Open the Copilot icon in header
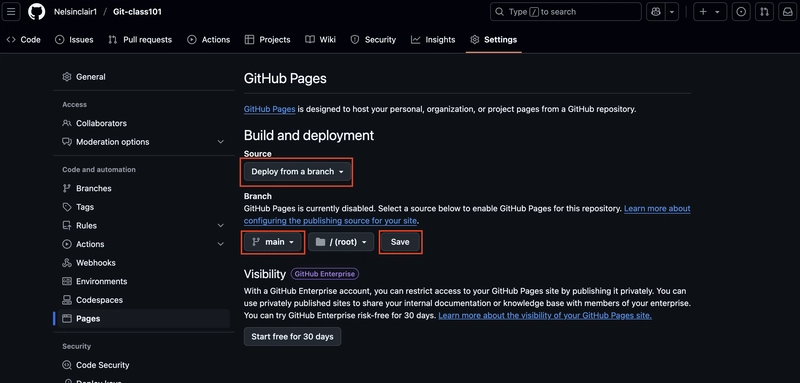This screenshot has height=383, width=800. [x=656, y=11]
